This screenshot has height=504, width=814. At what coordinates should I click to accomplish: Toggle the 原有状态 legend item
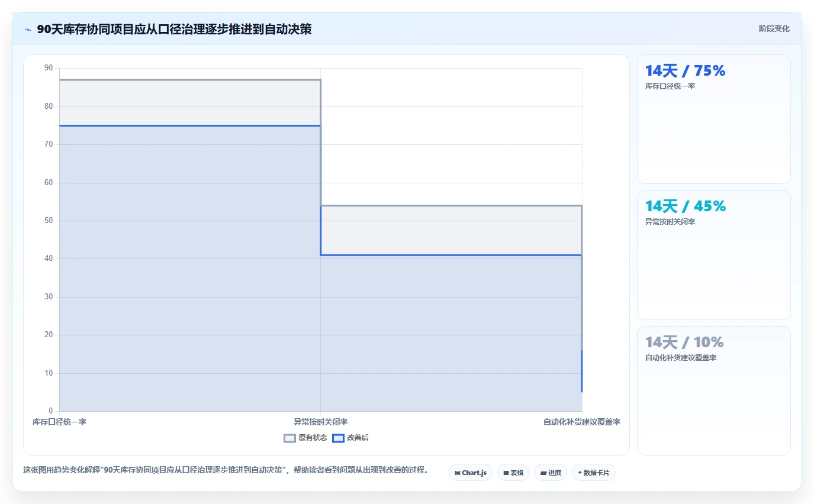305,438
